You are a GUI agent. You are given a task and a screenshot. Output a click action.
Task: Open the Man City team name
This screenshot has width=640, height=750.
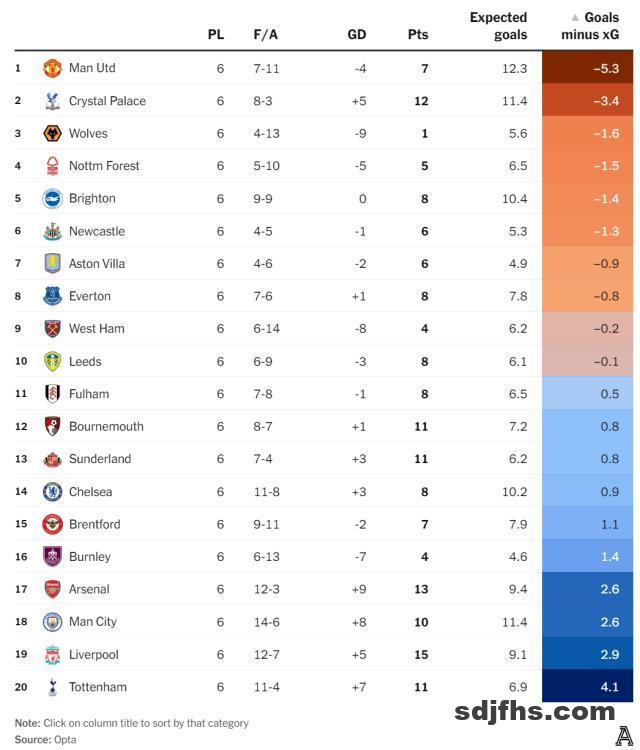[x=93, y=622]
